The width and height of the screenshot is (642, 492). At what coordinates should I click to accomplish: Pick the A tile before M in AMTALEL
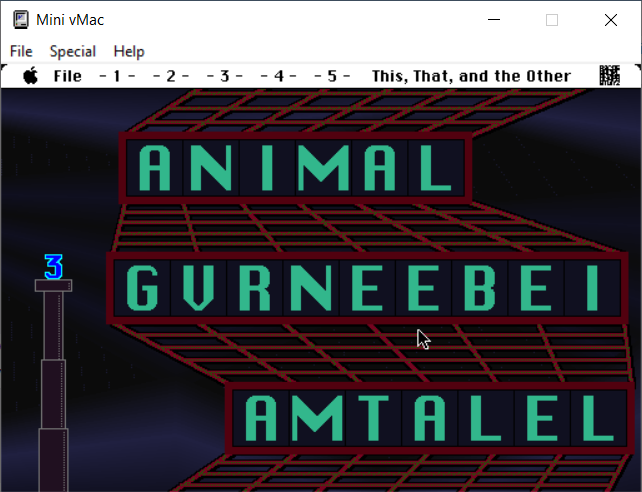(x=261, y=418)
